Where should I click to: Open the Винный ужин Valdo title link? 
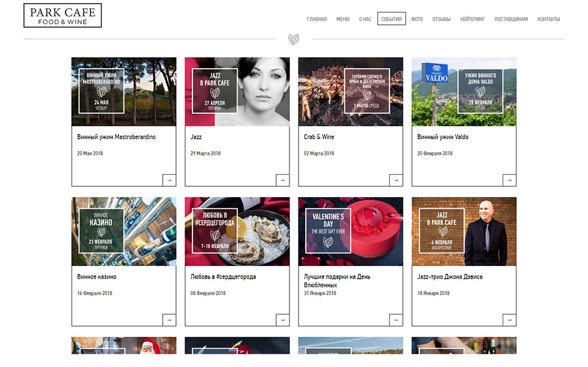pos(443,137)
